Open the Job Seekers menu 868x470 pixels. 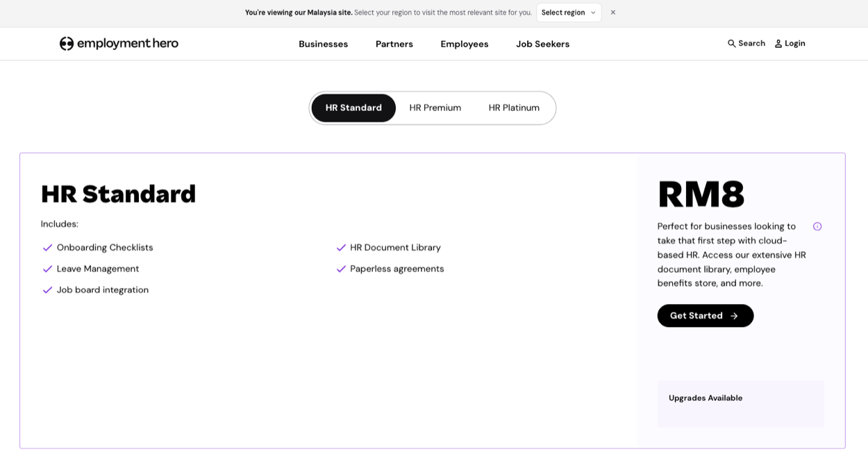[x=543, y=44]
